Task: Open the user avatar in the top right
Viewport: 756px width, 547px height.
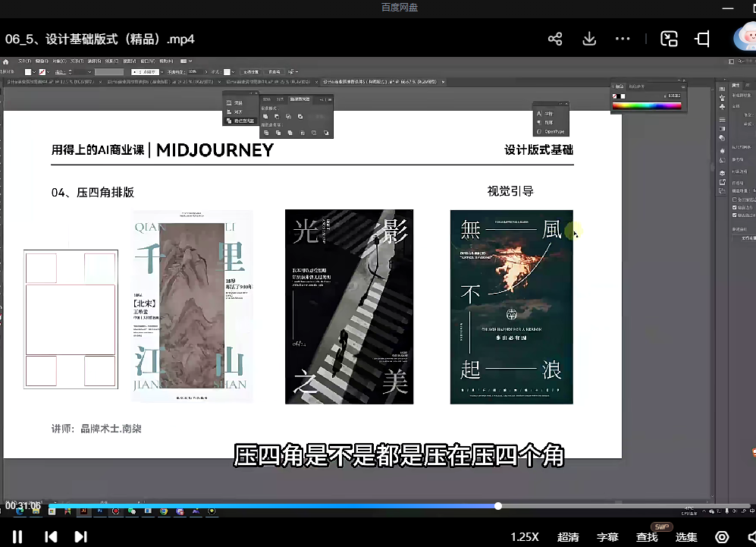Action: pyautogui.click(x=745, y=39)
